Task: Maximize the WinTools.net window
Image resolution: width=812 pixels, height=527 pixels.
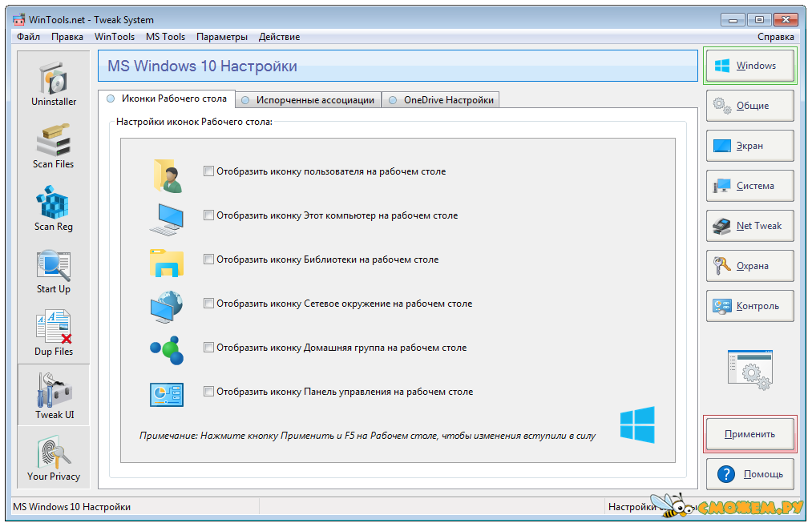Action: [759, 20]
